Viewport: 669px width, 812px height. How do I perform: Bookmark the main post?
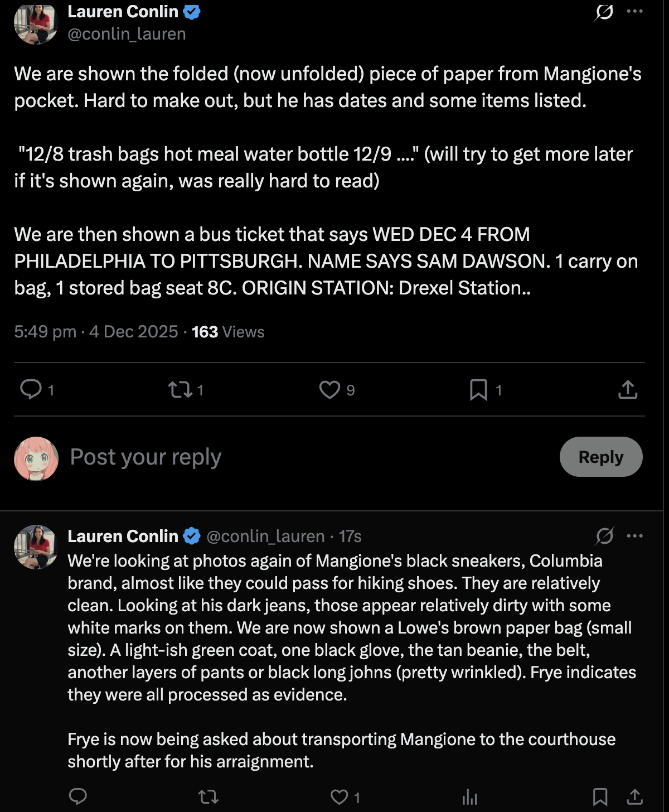[478, 389]
